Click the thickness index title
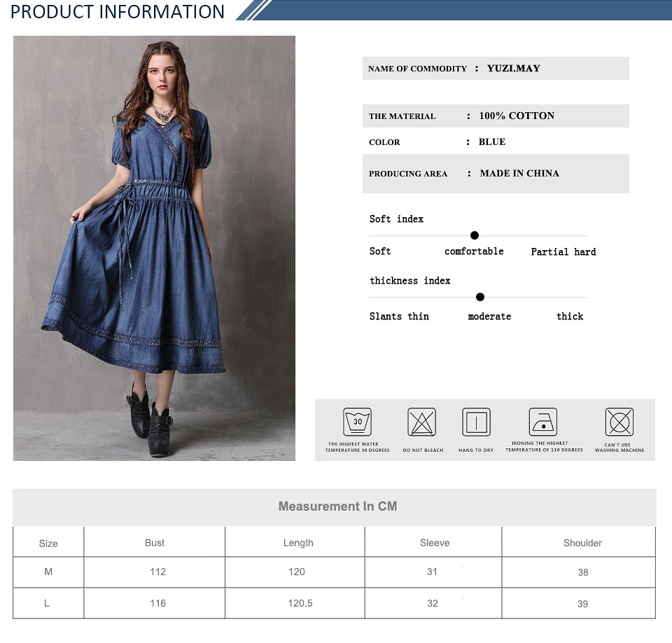 click(410, 281)
